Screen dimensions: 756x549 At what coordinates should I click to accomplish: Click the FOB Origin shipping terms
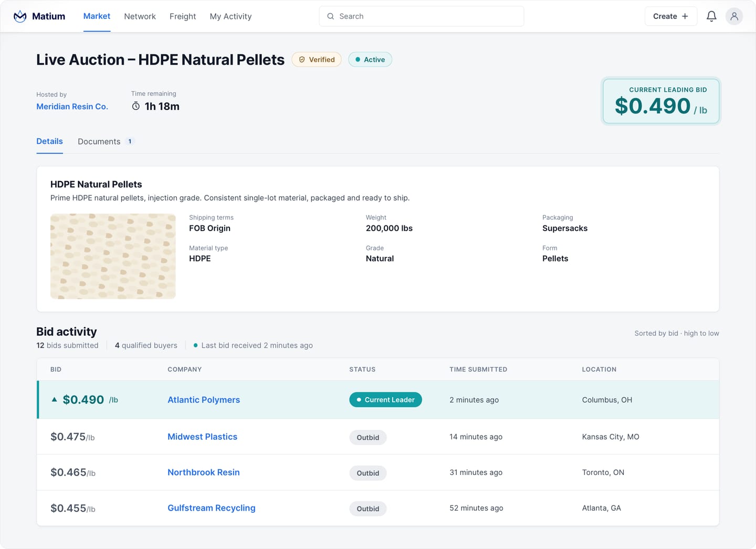pos(209,228)
